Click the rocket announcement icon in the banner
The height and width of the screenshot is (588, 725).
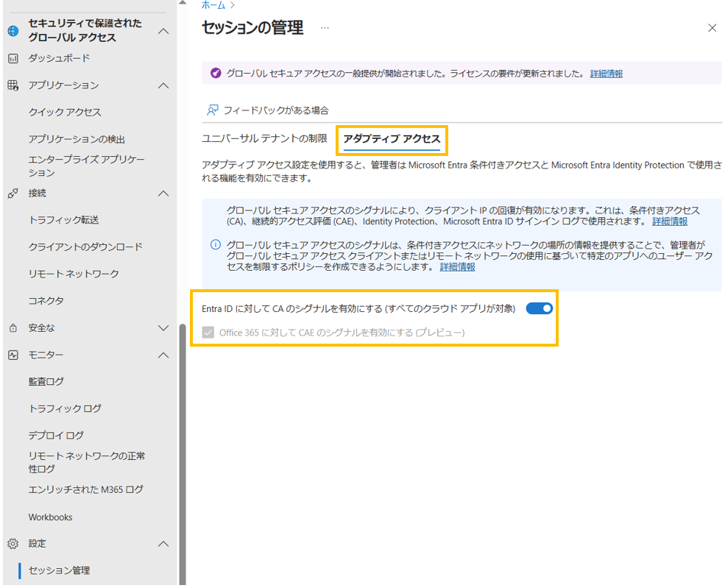tap(216, 73)
